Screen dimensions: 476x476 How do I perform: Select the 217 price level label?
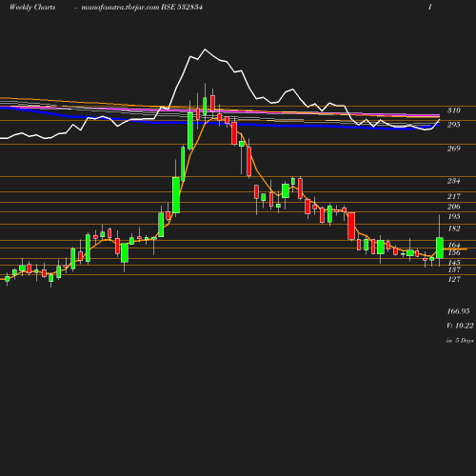tap(454, 196)
